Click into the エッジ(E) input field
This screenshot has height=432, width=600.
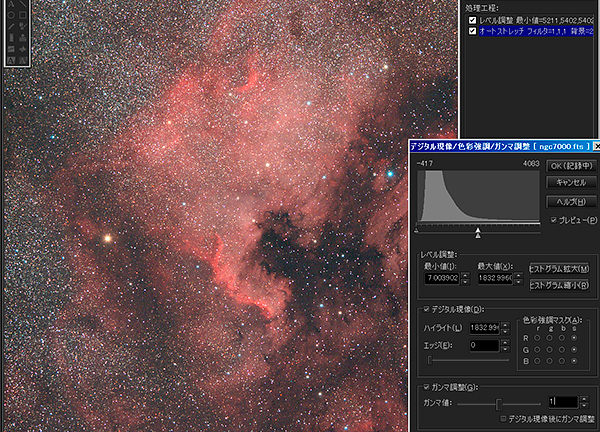click(x=484, y=346)
